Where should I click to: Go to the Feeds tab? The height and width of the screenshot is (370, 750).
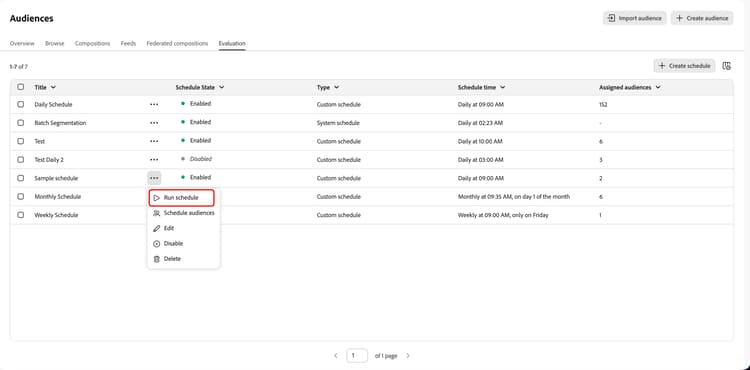coord(128,44)
